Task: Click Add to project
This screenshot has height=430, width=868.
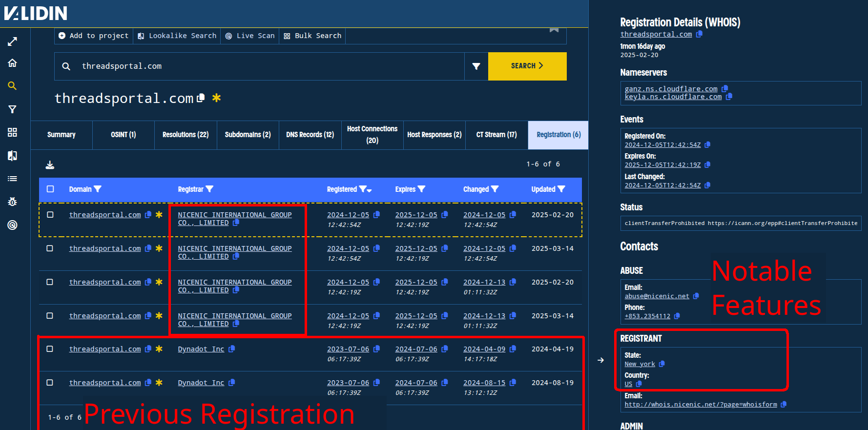Action: coord(94,36)
